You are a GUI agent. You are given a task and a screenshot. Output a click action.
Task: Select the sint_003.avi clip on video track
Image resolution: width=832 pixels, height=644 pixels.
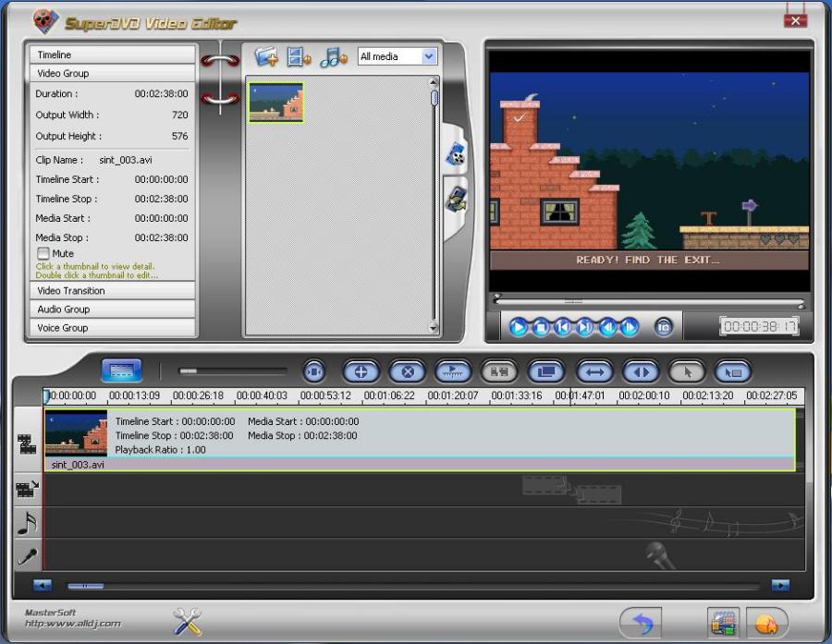click(x=420, y=440)
